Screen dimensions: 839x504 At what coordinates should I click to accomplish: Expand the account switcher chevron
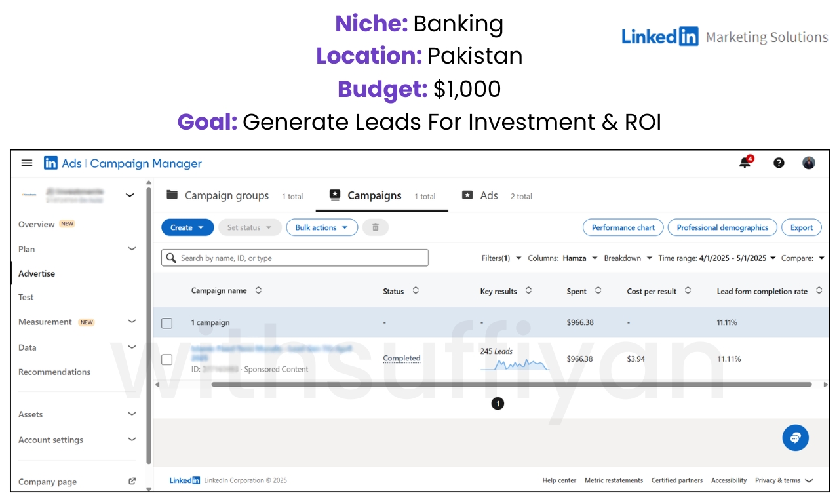click(130, 195)
